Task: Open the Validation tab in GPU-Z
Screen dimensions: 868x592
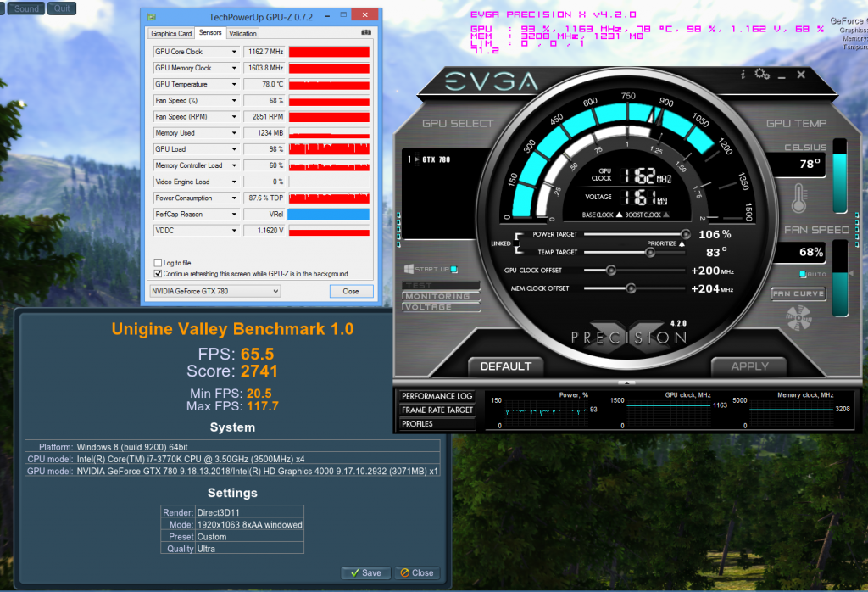Action: [x=242, y=34]
